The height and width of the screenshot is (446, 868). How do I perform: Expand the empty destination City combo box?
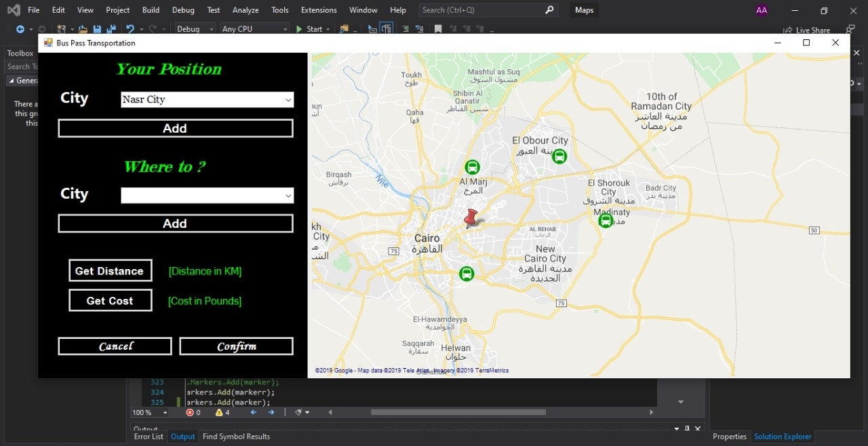coord(290,195)
